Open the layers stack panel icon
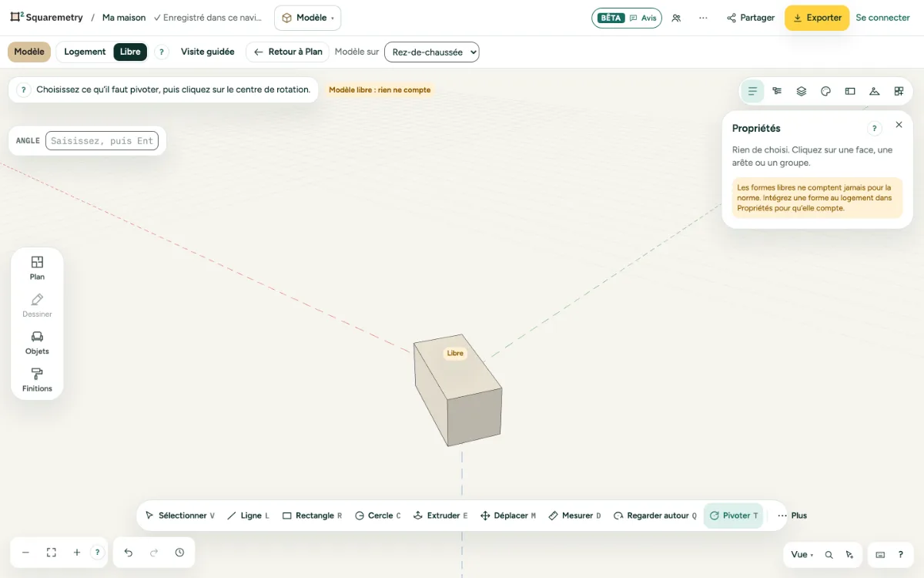 click(802, 91)
